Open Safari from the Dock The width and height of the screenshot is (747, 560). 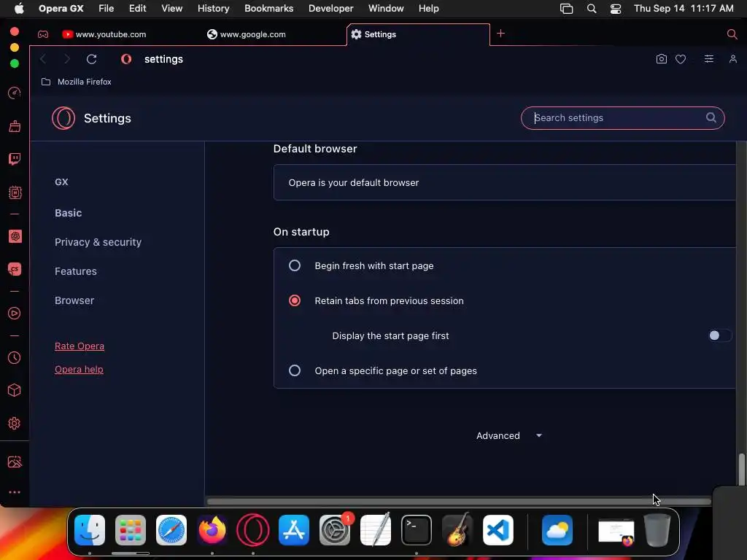(171, 530)
